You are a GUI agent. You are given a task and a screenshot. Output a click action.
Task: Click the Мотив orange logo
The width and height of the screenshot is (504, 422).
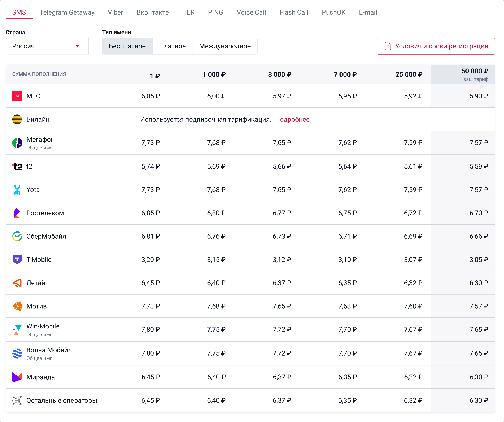(x=17, y=306)
